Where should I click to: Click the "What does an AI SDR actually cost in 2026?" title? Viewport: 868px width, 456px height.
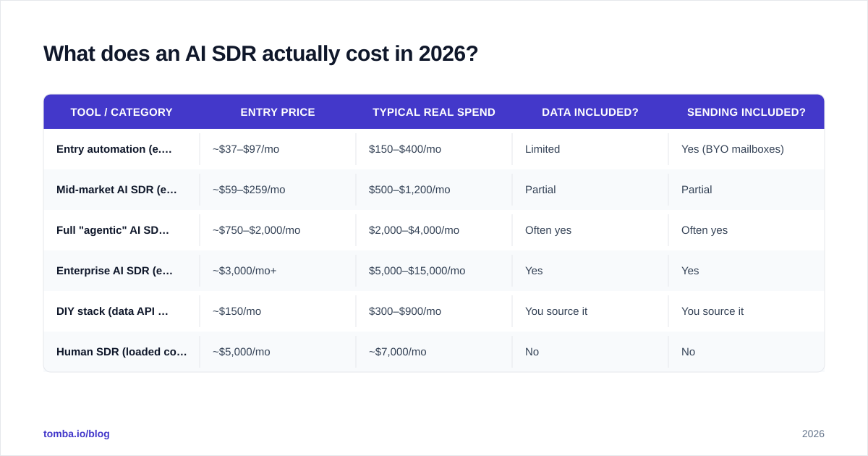tap(260, 54)
